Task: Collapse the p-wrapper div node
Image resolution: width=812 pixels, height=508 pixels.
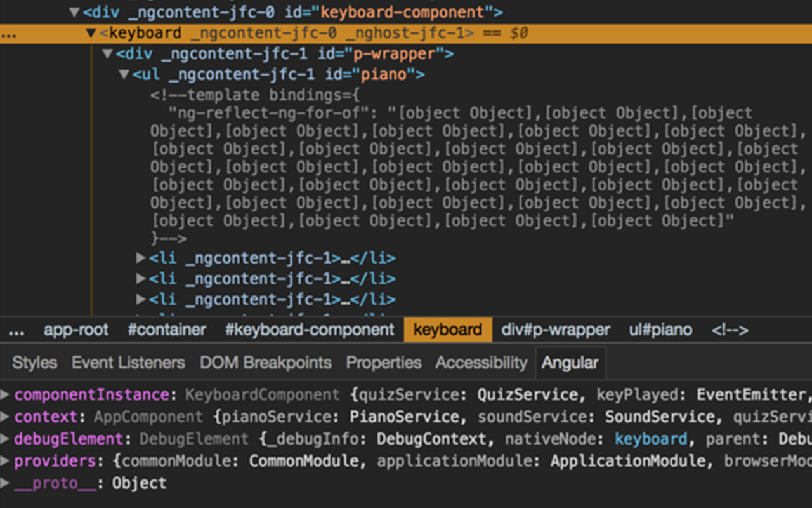Action: click(x=107, y=54)
